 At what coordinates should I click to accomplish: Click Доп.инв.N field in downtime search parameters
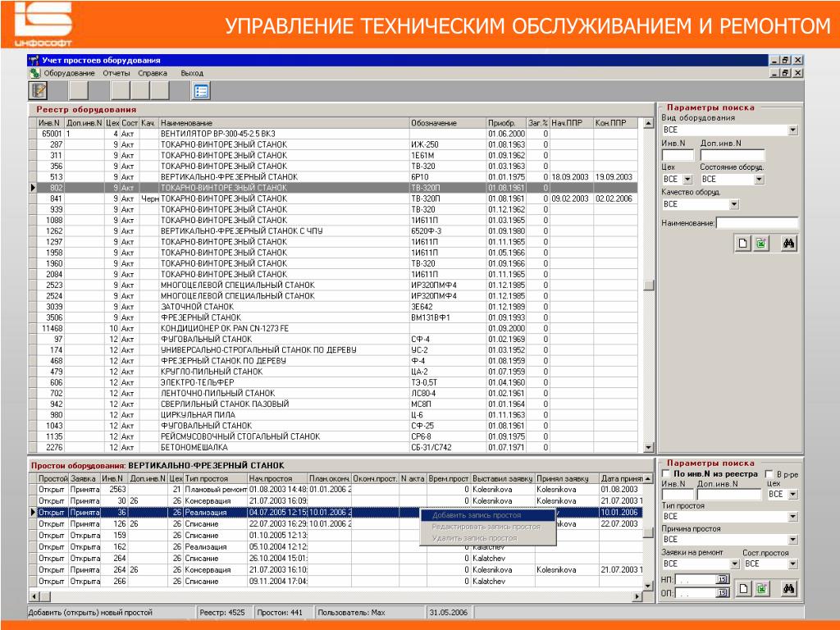728,494
